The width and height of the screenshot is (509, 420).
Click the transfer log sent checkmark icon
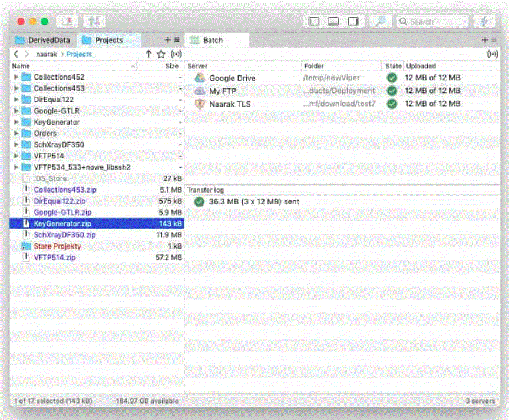pos(199,201)
